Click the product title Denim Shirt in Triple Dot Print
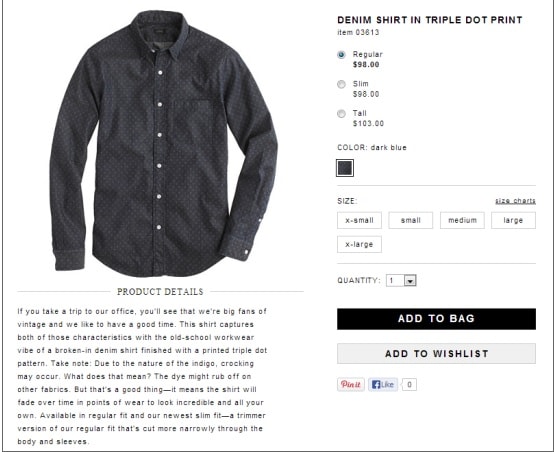This screenshot has height=452, width=554. 430,20
